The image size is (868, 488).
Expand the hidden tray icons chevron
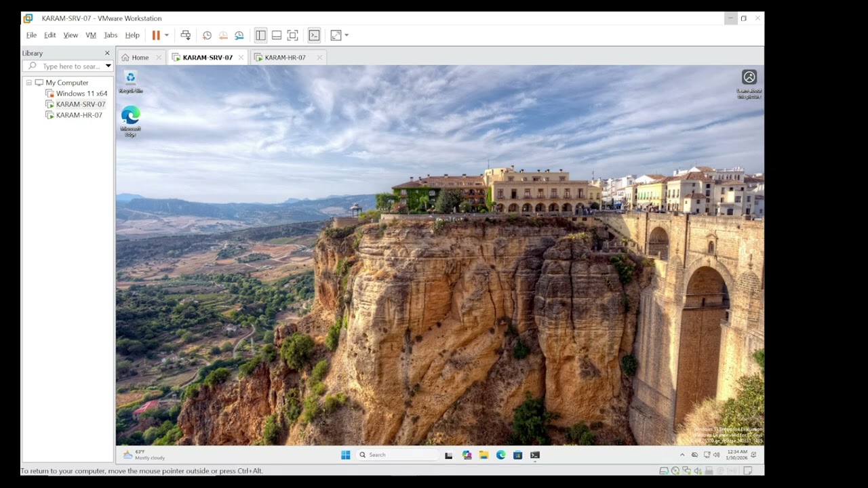tap(682, 455)
